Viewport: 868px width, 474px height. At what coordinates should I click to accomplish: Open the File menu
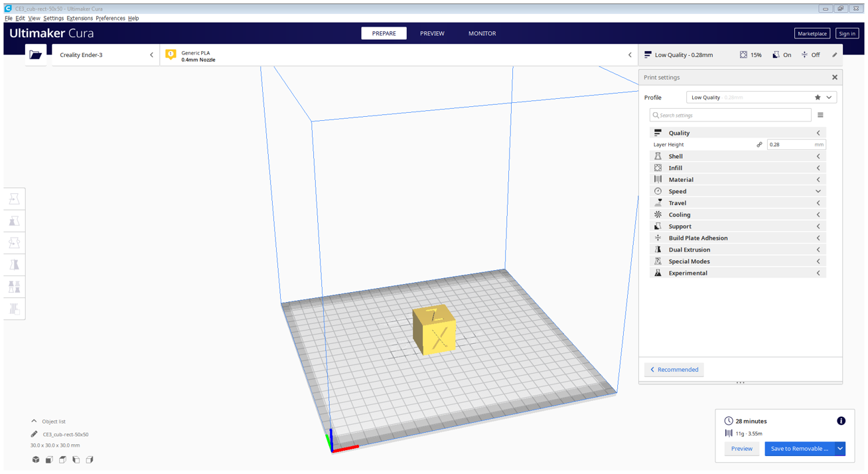(9, 19)
